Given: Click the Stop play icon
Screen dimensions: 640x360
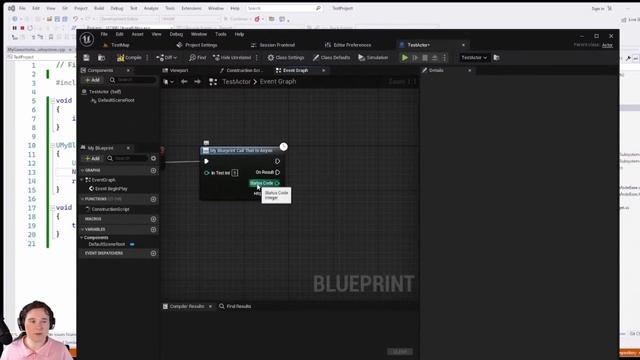Looking at the screenshot, I should pyautogui.click(x=425, y=58).
